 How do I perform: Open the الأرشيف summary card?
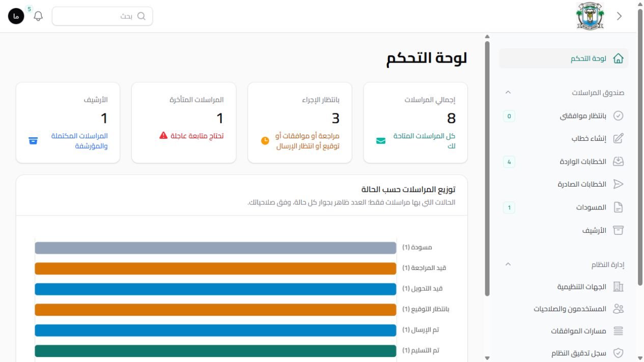[68, 123]
